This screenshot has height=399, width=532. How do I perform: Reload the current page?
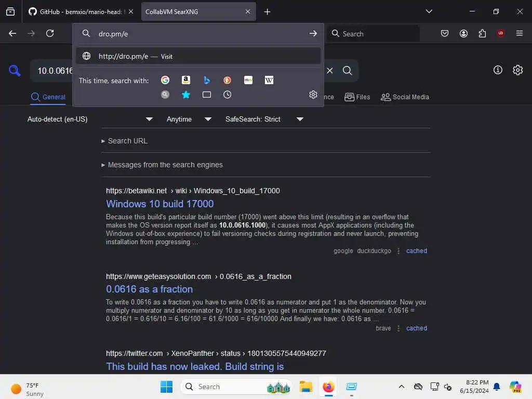[x=50, y=33]
